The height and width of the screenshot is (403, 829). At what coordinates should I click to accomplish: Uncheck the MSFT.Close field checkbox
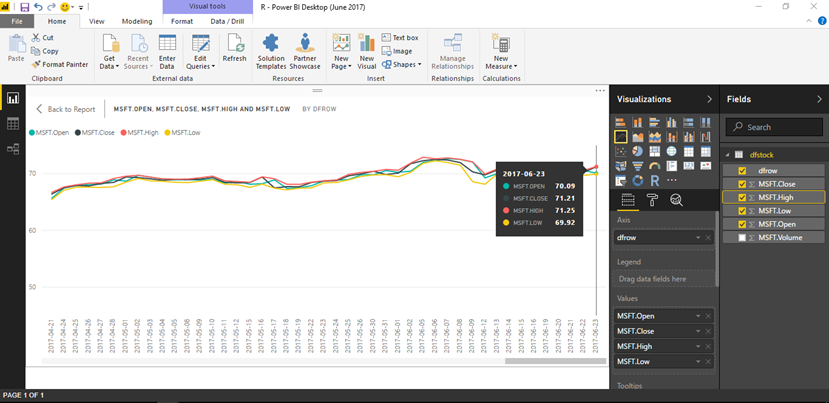click(x=742, y=184)
